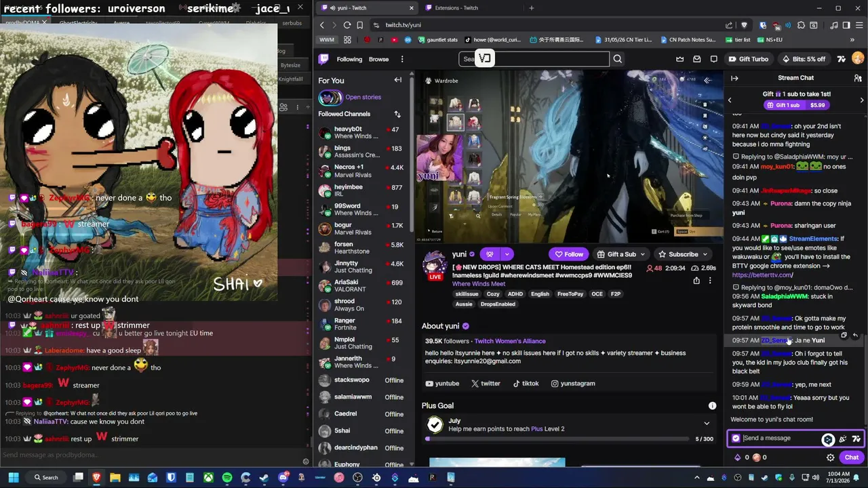Screen dimensions: 868x488
Task: Open a new browser tab
Action: pyautogui.click(x=531, y=8)
